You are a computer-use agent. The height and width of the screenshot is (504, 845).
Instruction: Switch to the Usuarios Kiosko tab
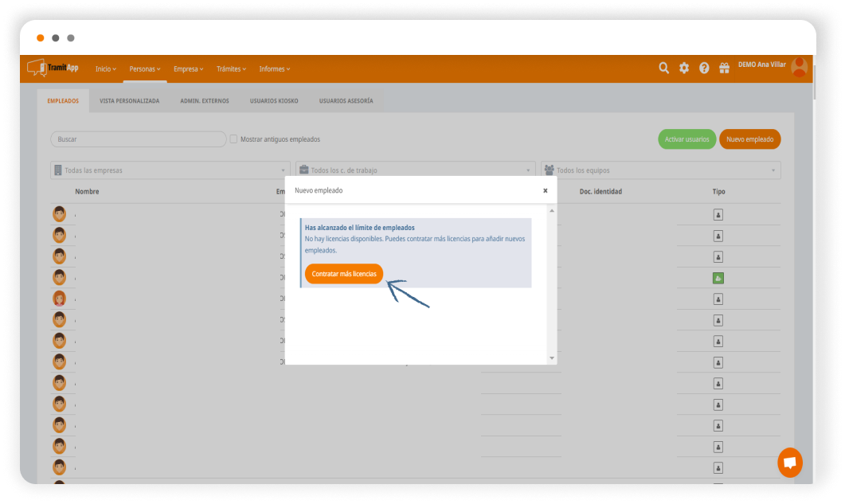[x=274, y=101]
